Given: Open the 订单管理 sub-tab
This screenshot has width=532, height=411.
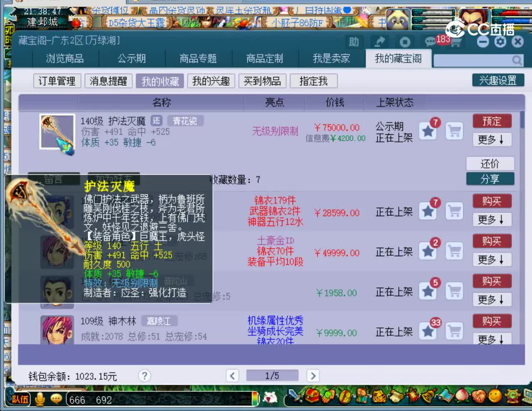Looking at the screenshot, I should tap(57, 81).
